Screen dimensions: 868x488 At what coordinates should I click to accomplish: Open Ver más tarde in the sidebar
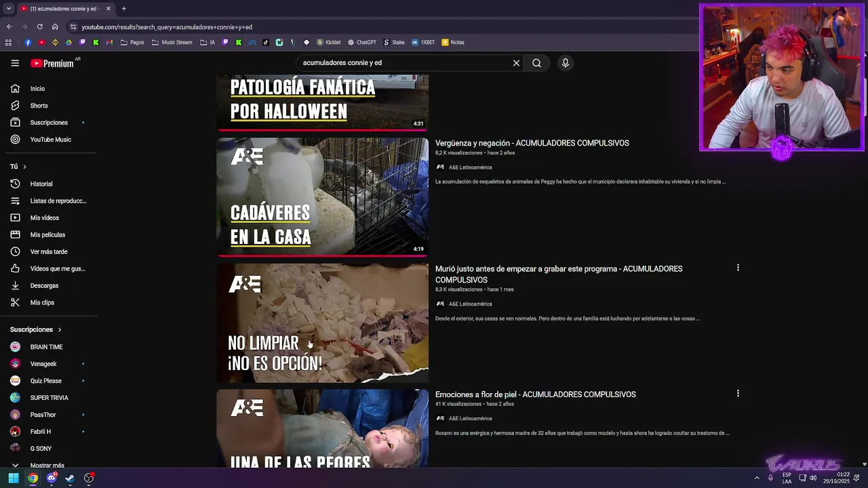pyautogui.click(x=49, y=251)
